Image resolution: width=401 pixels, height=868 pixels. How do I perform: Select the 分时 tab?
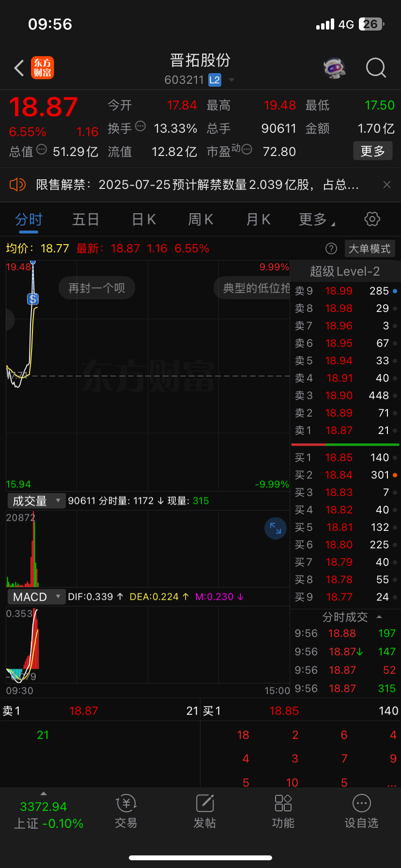coord(29,219)
